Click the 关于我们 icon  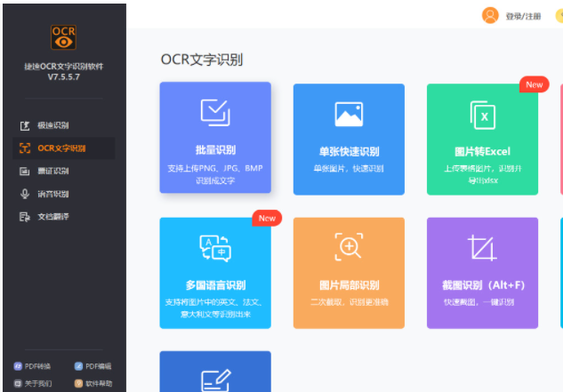(x=18, y=384)
